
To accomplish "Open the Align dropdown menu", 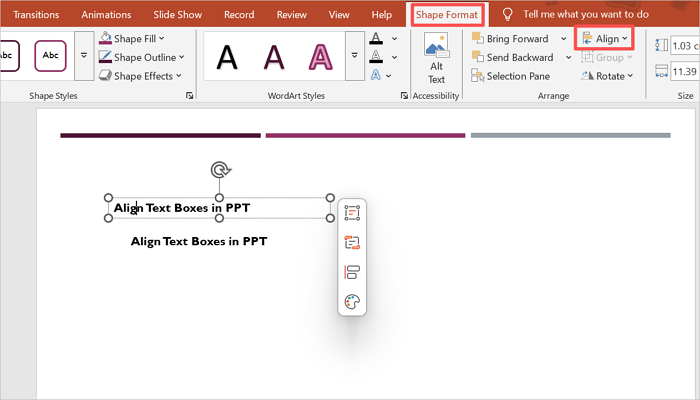I will click(605, 39).
